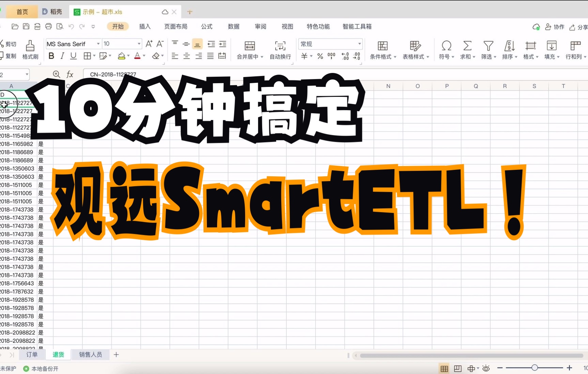588x374 pixels.
Task: Open eye protection mode icon
Action: 486,369
